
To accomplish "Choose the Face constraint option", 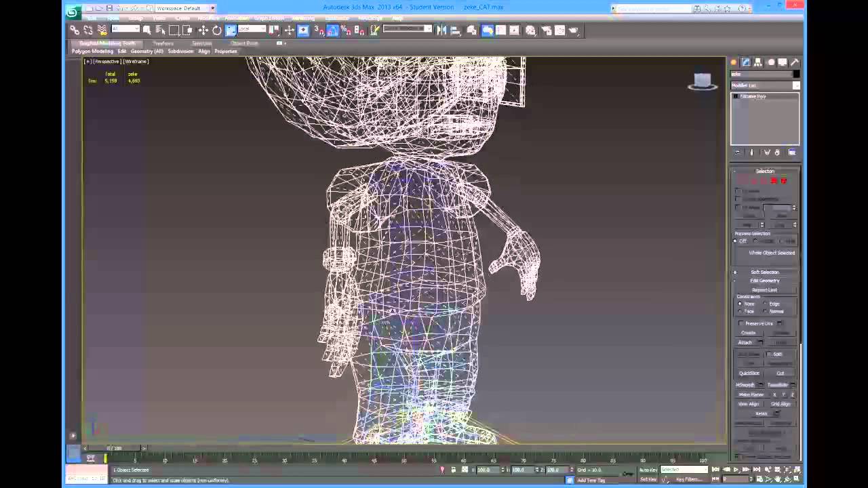I will tap(740, 311).
